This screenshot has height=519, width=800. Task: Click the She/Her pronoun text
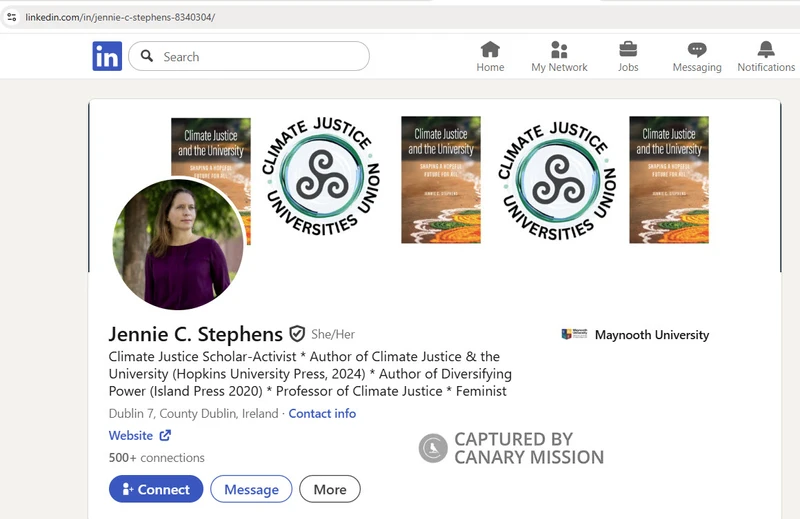click(x=333, y=334)
